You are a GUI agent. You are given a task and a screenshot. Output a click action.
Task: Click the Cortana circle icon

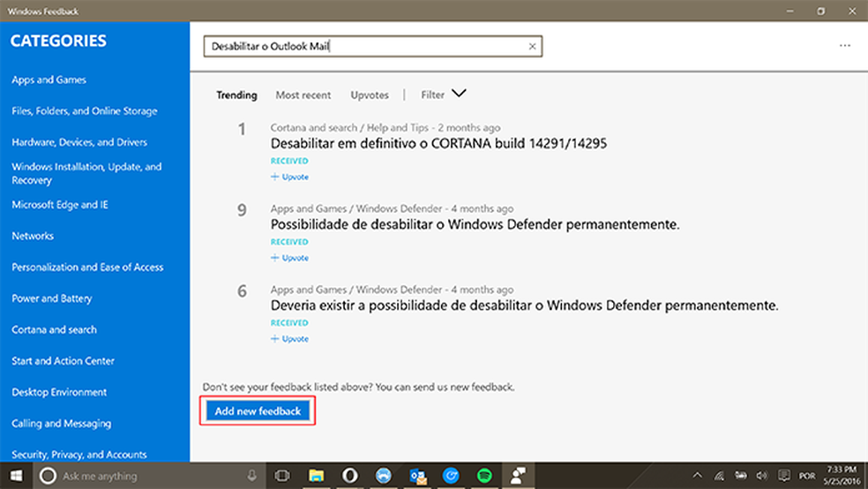pyautogui.click(x=49, y=476)
